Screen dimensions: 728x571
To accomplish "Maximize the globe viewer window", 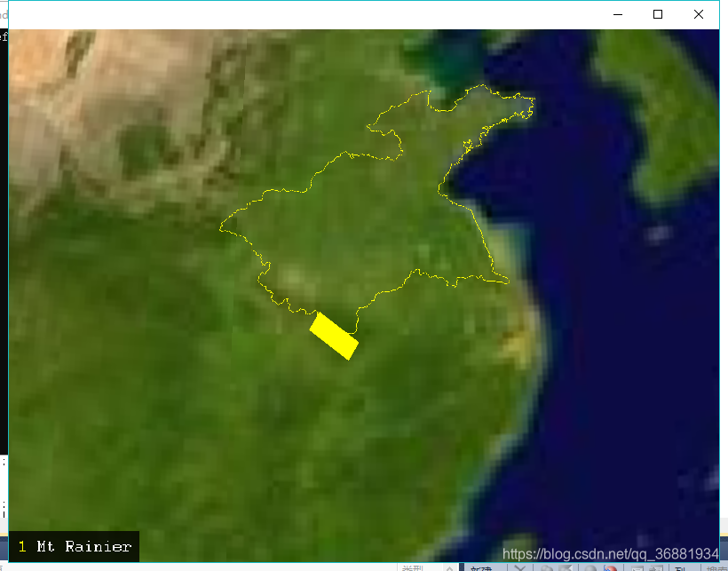I will coord(658,14).
